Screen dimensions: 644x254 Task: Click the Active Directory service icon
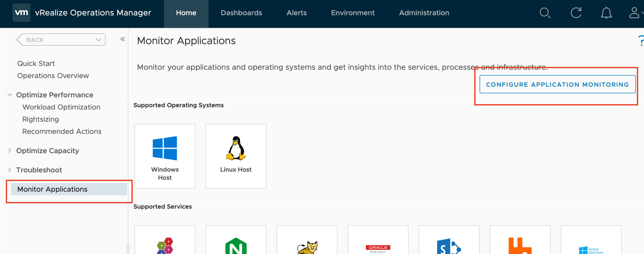591,250
